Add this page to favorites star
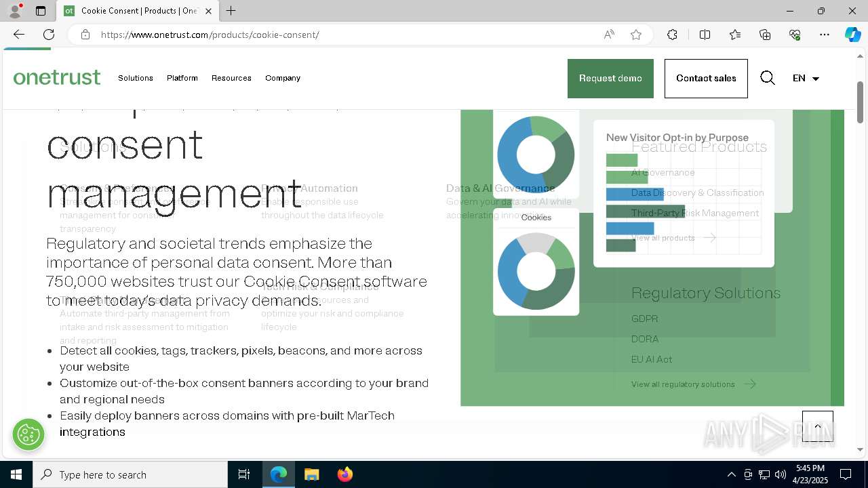The height and width of the screenshot is (488, 868). [x=636, y=35]
